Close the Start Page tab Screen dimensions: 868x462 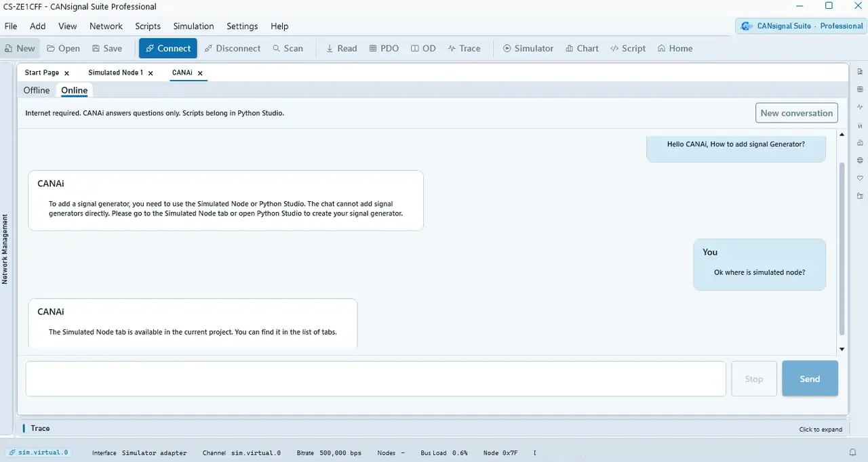[66, 73]
